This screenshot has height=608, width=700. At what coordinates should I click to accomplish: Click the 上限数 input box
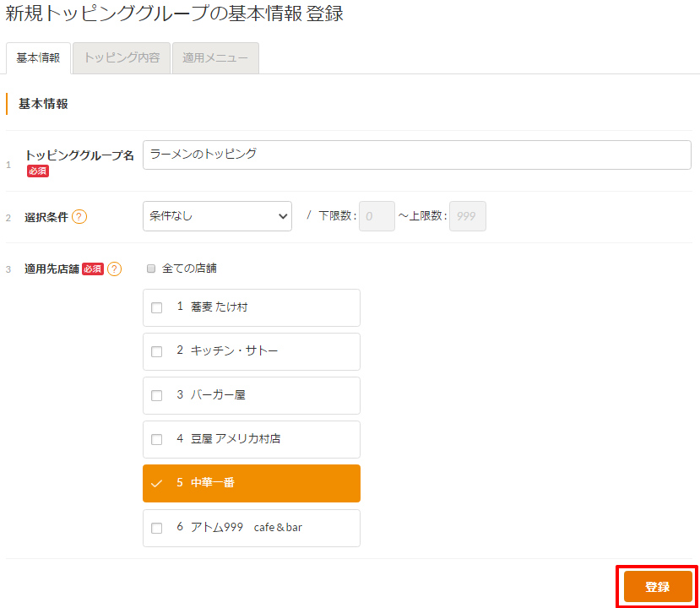pos(468,216)
